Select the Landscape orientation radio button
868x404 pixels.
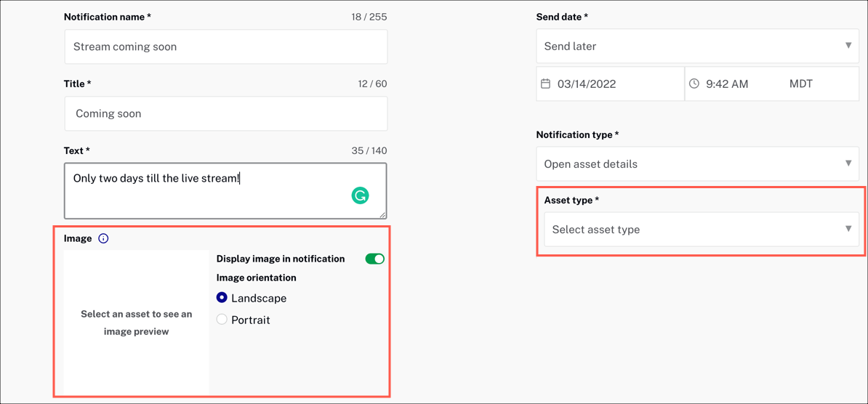(222, 298)
